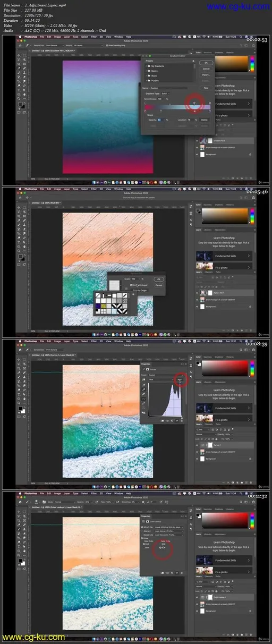Pick the white point eyedropper in Curves properties

click(x=143, y=394)
